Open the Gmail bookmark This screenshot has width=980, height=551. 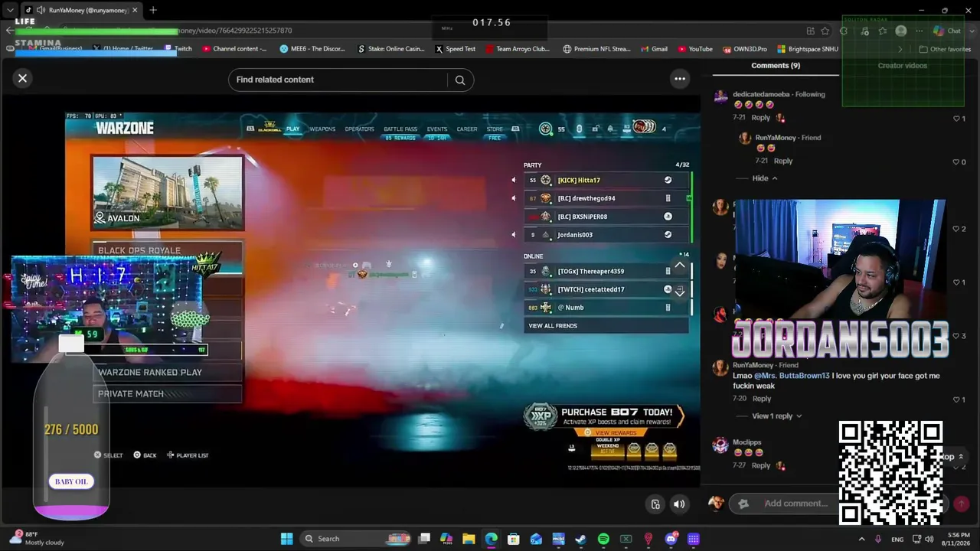pos(654,49)
